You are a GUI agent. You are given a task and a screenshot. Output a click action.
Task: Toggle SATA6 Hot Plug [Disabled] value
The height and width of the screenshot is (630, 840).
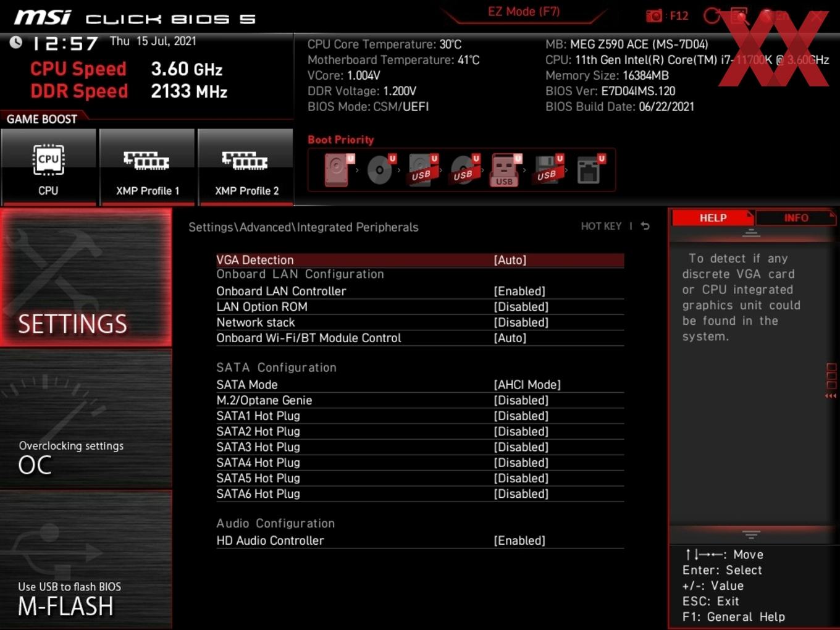click(521, 493)
